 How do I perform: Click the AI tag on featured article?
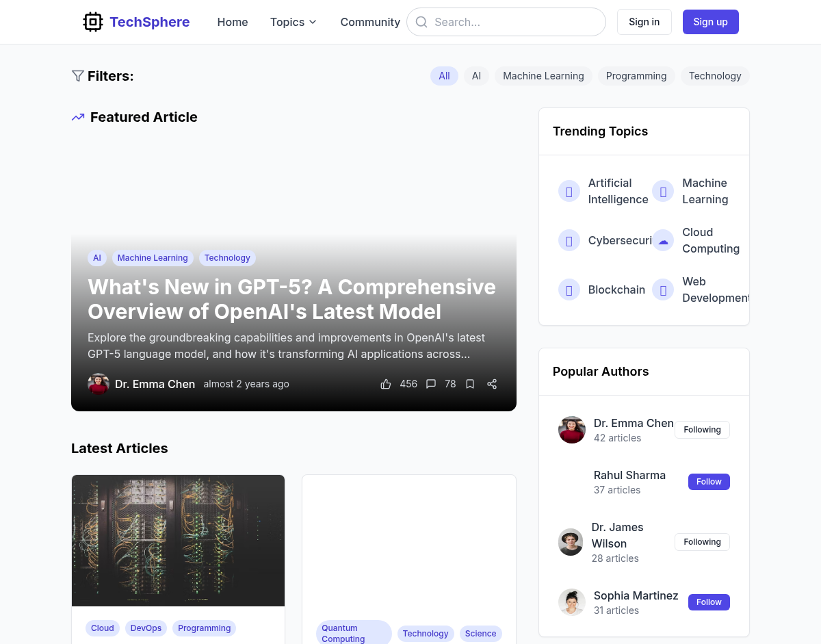pyautogui.click(x=97, y=258)
